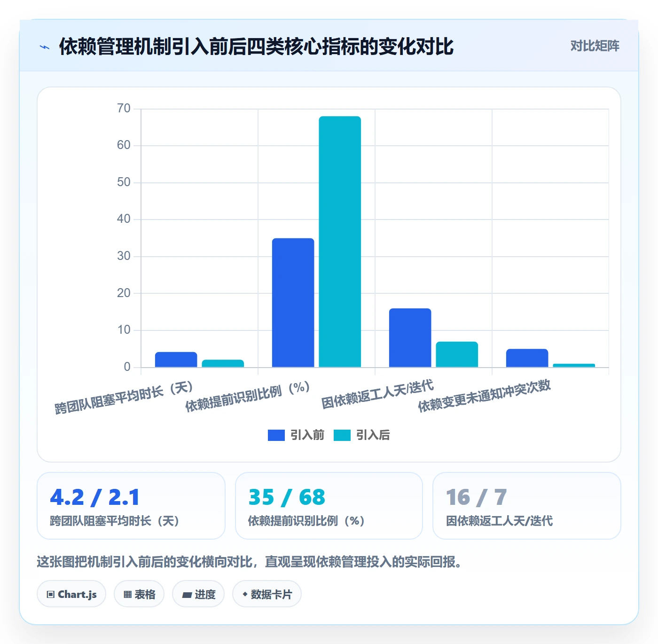
Task: Click the cyan 引入后 legend color box
Action: point(342,435)
